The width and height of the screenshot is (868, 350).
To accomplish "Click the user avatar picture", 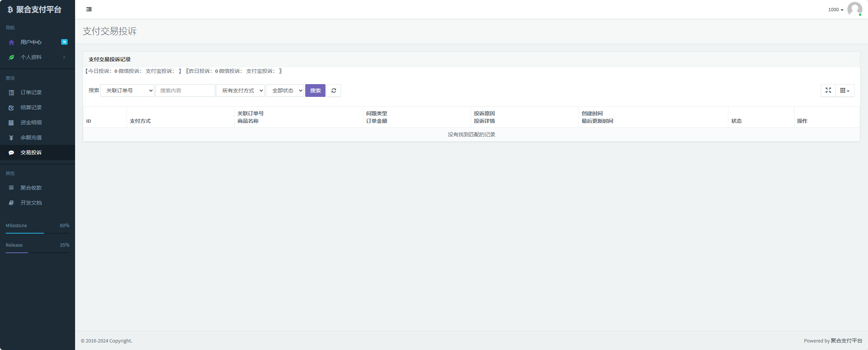I will point(854,9).
